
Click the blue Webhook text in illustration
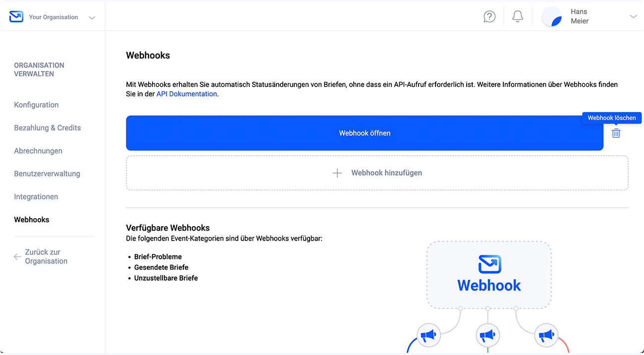[489, 286]
